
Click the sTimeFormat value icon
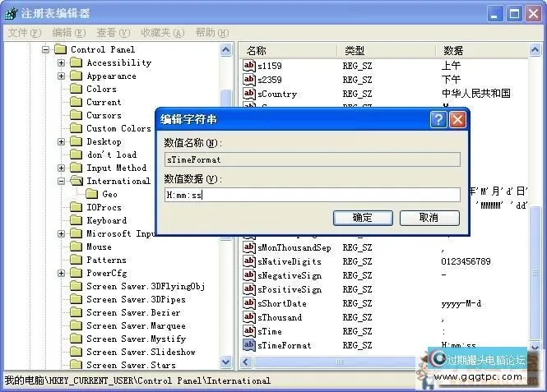[249, 344]
